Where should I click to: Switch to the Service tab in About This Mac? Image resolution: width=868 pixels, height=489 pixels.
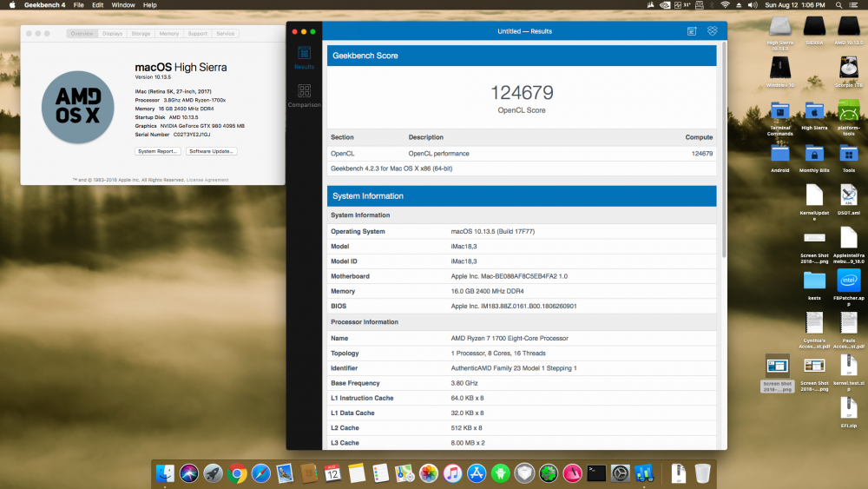[226, 33]
